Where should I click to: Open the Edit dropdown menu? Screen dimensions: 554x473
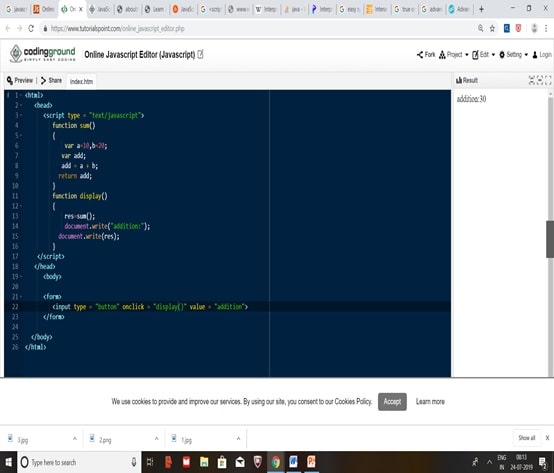coord(483,55)
